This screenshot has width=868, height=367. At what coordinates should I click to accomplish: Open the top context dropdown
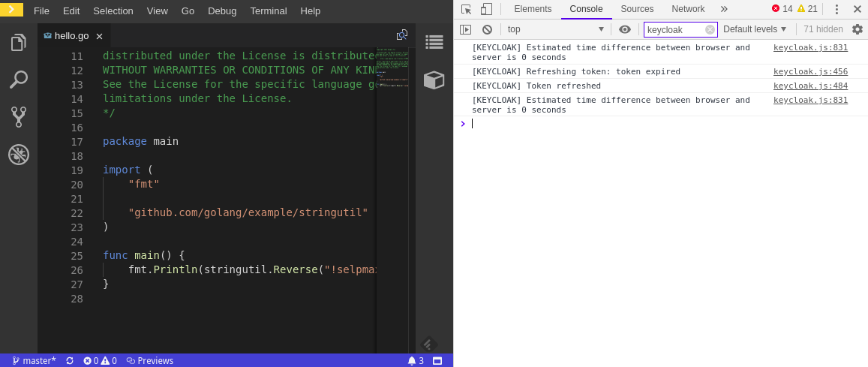coord(555,29)
